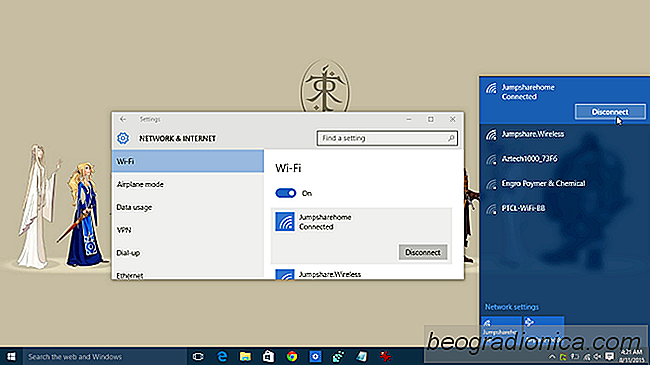Image resolution: width=650 pixels, height=365 pixels.
Task: Select Jumpshare.Wireless network in flyout
Action: 565,134
